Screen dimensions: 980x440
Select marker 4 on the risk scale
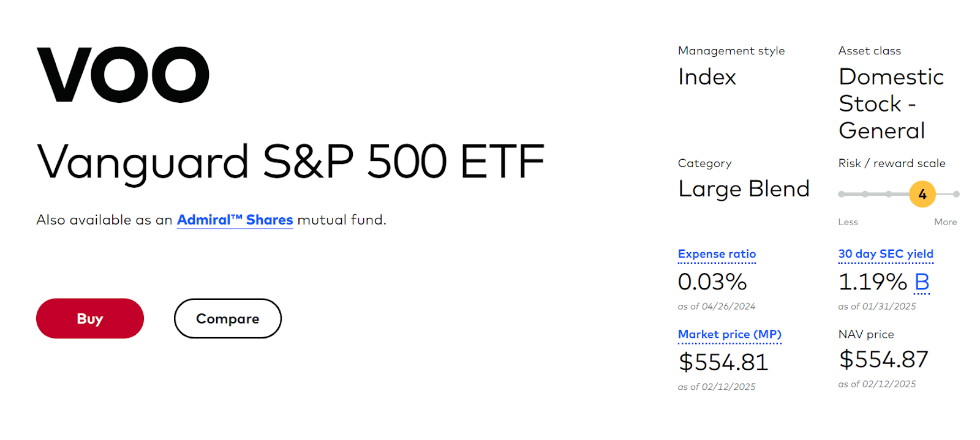[x=922, y=193]
